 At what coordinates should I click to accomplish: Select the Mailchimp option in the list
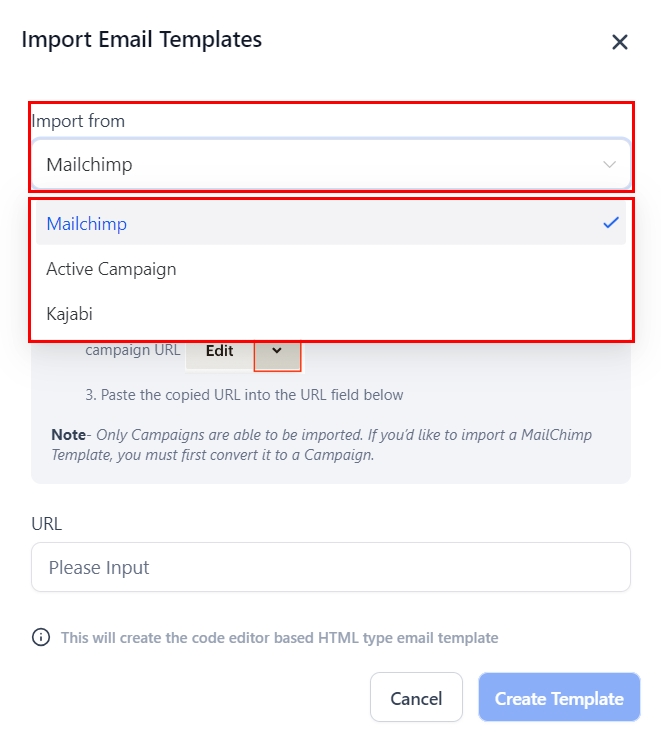[x=87, y=224]
